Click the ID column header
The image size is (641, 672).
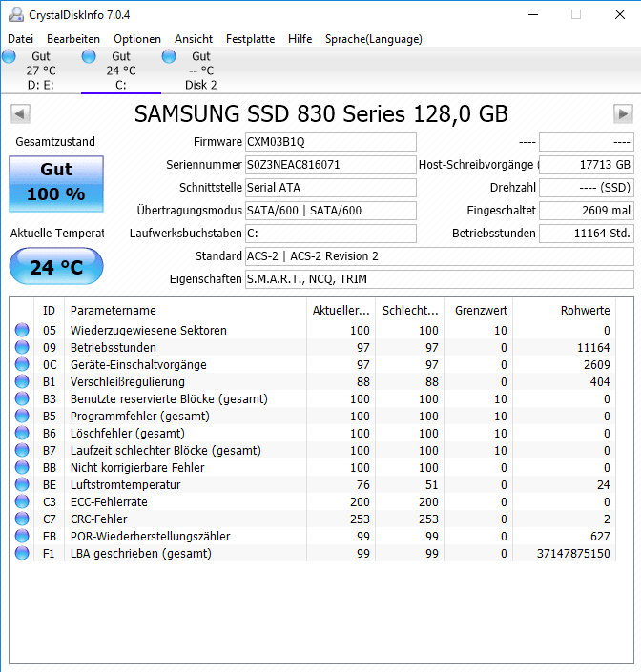(49, 311)
